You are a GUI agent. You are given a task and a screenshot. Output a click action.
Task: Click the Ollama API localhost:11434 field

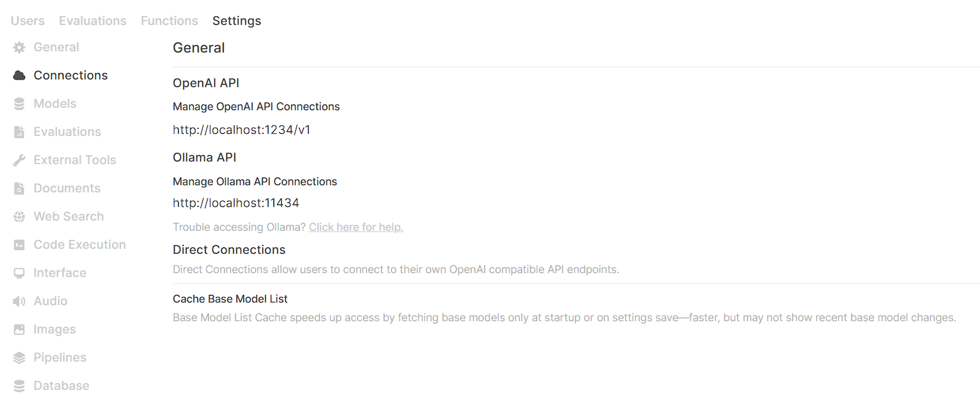click(x=236, y=203)
